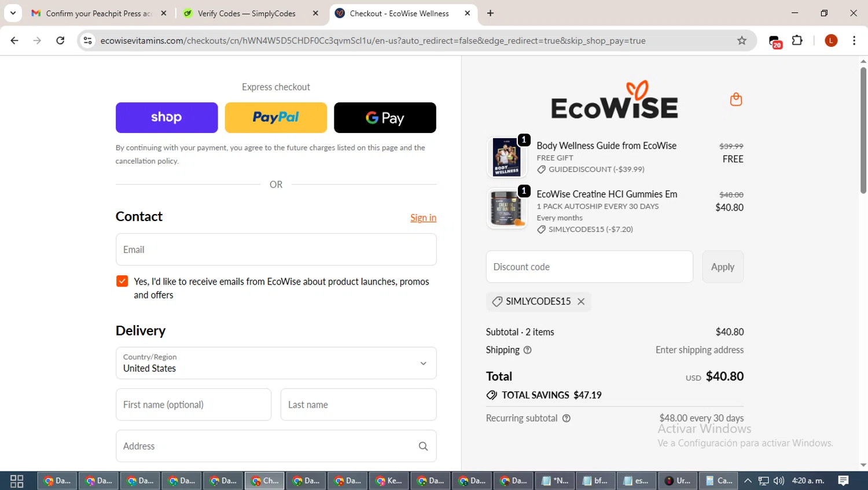Click the total savings tag icon

click(492, 395)
